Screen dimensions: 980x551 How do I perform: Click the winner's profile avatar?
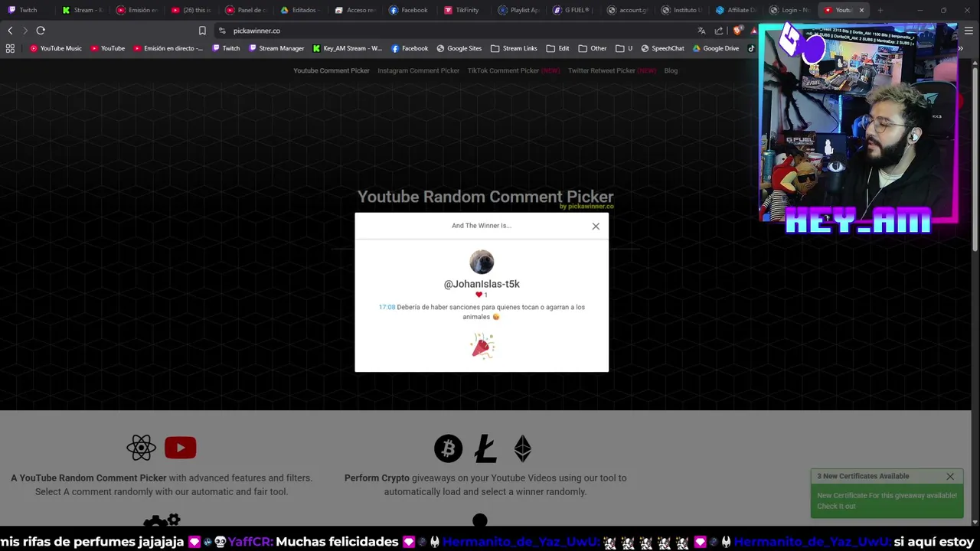point(482,262)
